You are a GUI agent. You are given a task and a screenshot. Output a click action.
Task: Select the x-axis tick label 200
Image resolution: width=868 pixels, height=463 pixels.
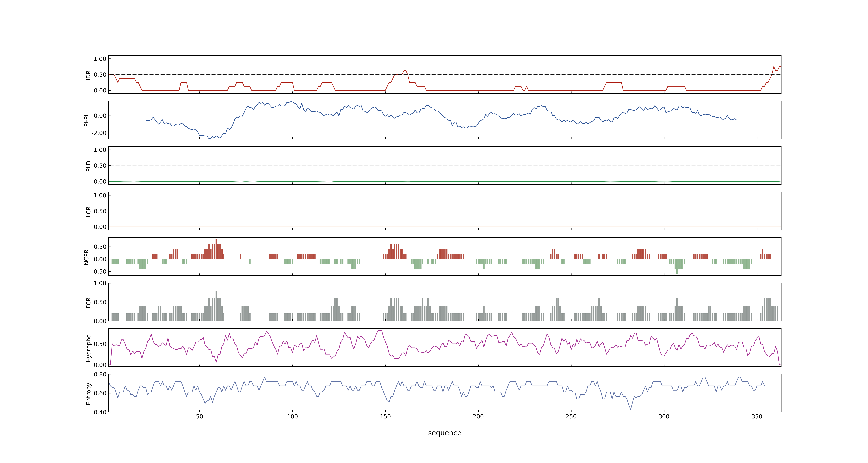478,416
